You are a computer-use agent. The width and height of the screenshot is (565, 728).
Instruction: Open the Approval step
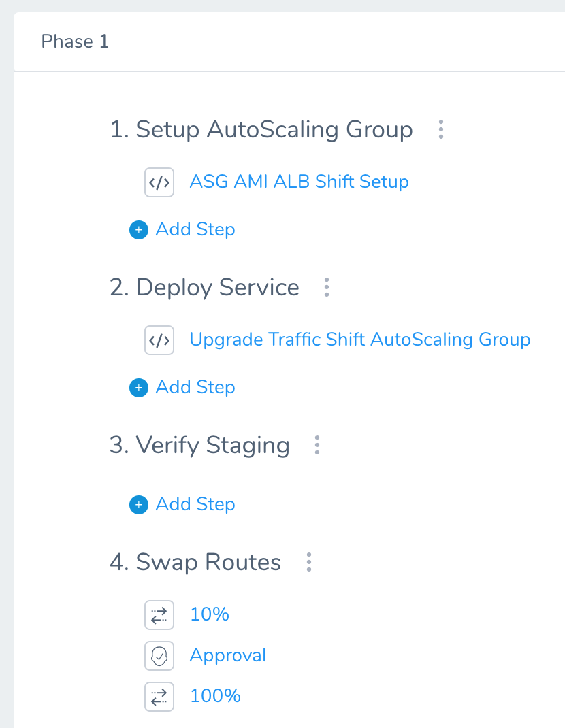tap(227, 656)
